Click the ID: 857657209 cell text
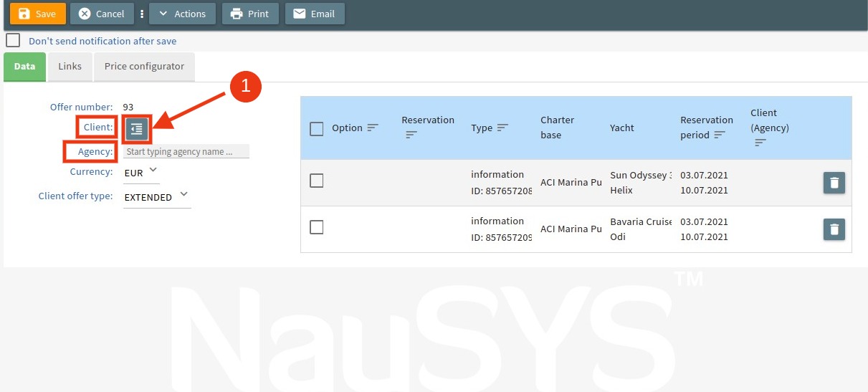868x392 pixels. click(x=502, y=236)
